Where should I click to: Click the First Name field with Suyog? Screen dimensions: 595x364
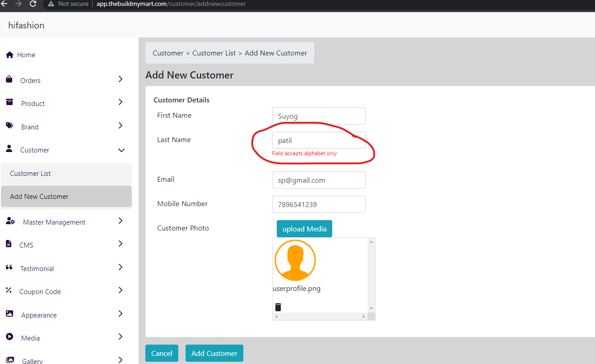coord(319,116)
